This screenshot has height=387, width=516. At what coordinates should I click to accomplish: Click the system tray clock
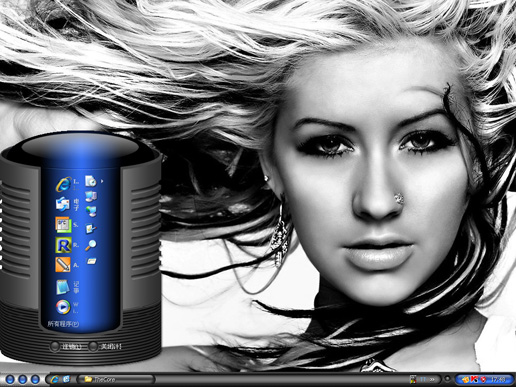pos(498,379)
